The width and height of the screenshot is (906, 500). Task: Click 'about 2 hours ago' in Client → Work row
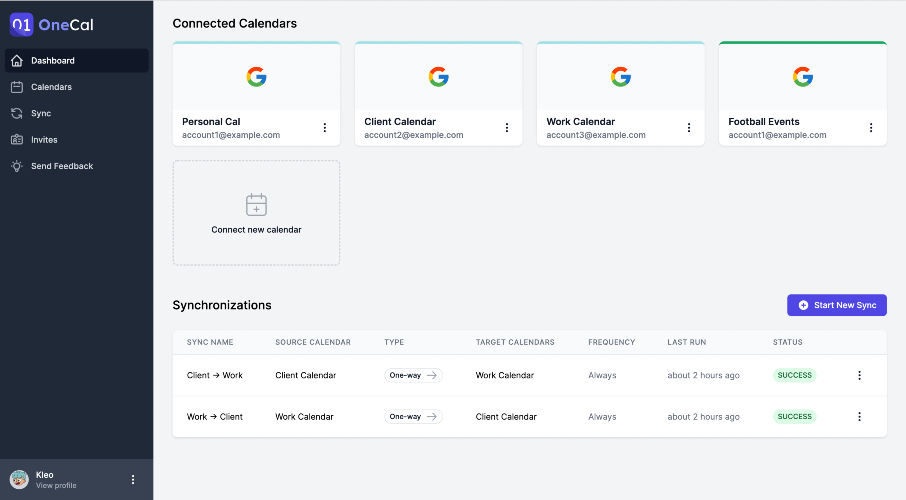[x=703, y=375]
